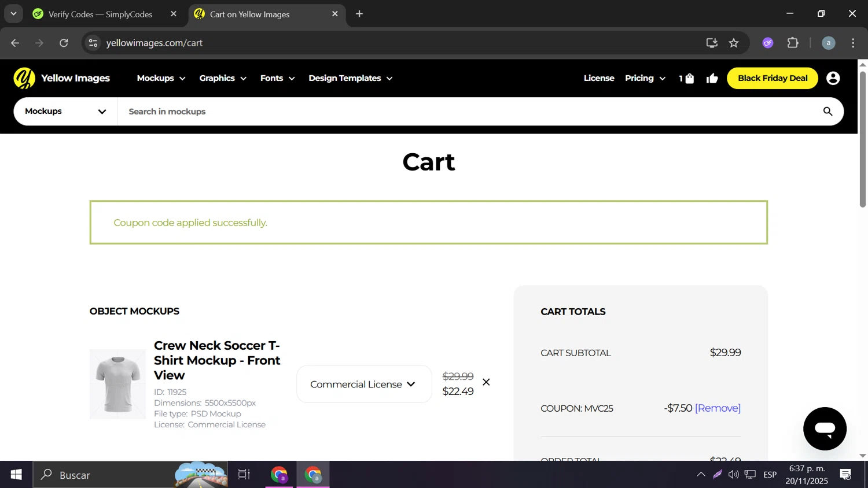Click the page vertical scrollbar
Viewport: 868px width, 488px height.
[863, 139]
